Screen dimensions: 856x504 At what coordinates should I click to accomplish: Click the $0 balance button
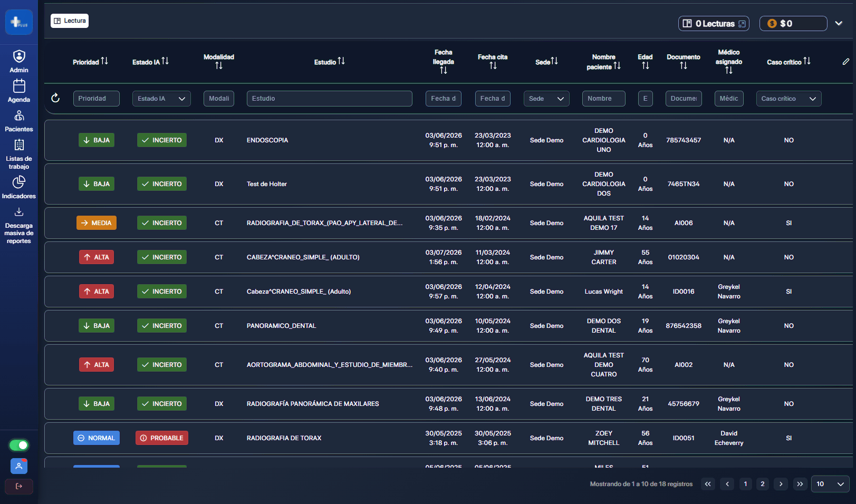(793, 23)
